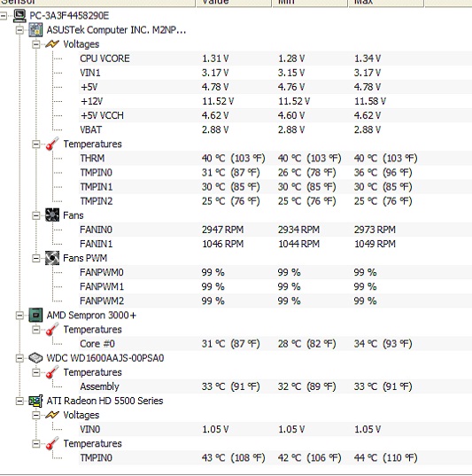
Task: Click the 1049 RPM max FANIN1 value
Action: (375, 244)
